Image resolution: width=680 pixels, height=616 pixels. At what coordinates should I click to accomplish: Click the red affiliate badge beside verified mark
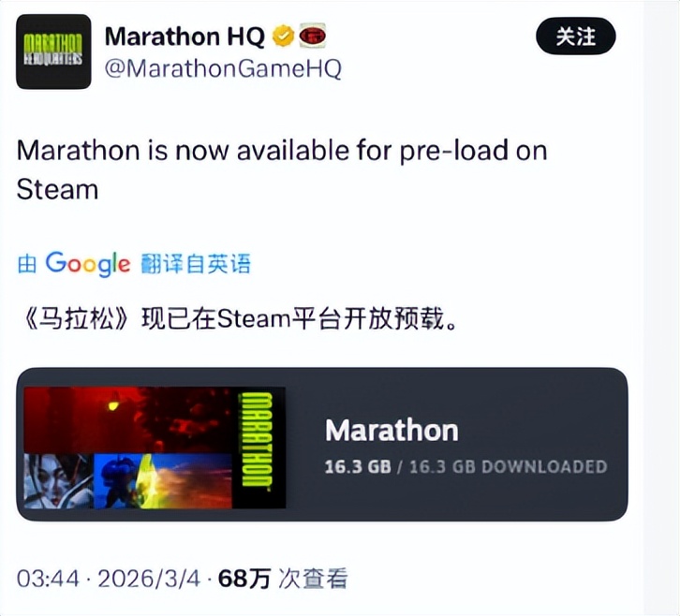pos(312,36)
